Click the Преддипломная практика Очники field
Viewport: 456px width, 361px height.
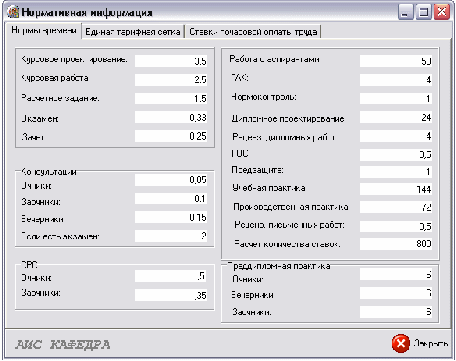pyautogui.click(x=396, y=274)
